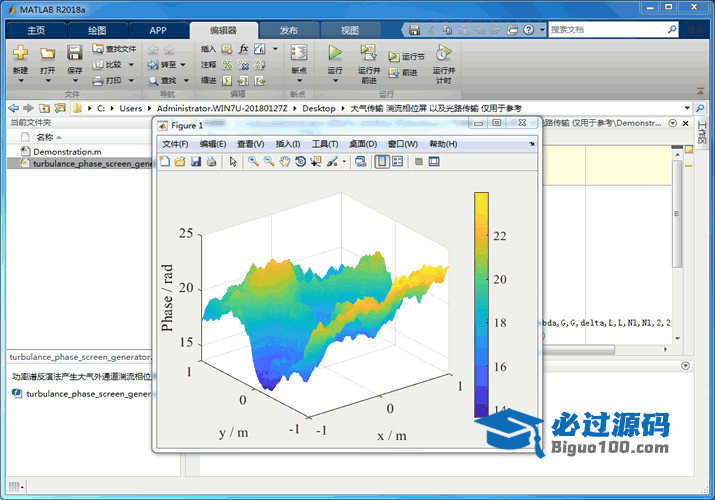Select Rotate 3D tool in Figure 1
This screenshot has height=500, width=715.
click(300, 161)
